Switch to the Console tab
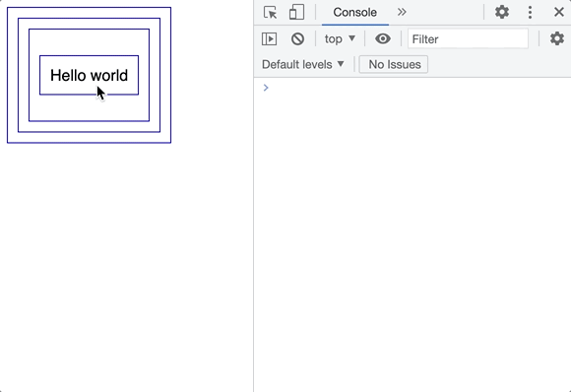 pyautogui.click(x=355, y=13)
